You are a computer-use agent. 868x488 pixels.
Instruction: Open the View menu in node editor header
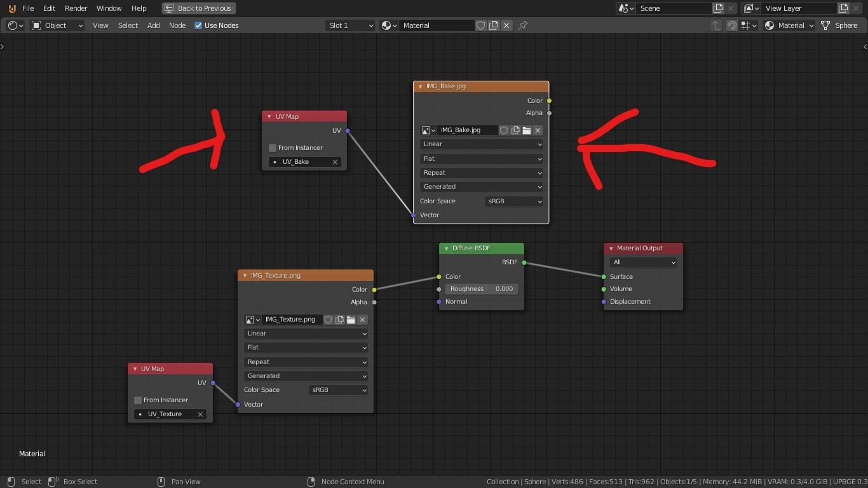click(100, 25)
